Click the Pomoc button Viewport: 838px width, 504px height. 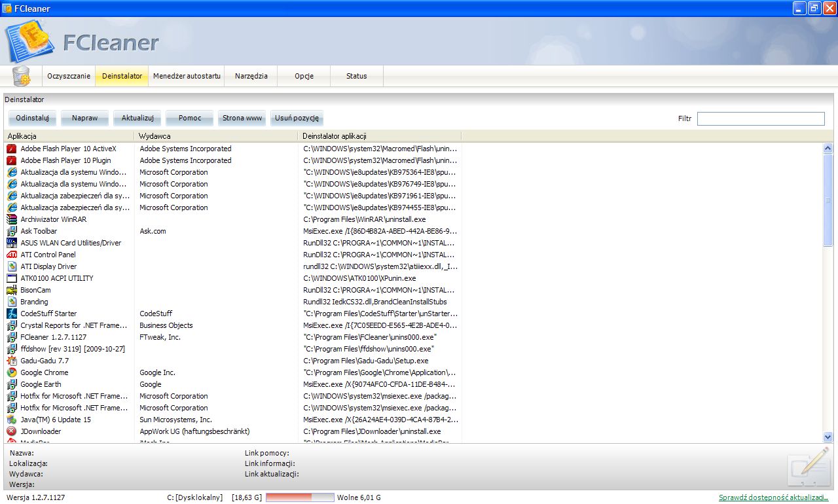[190, 118]
